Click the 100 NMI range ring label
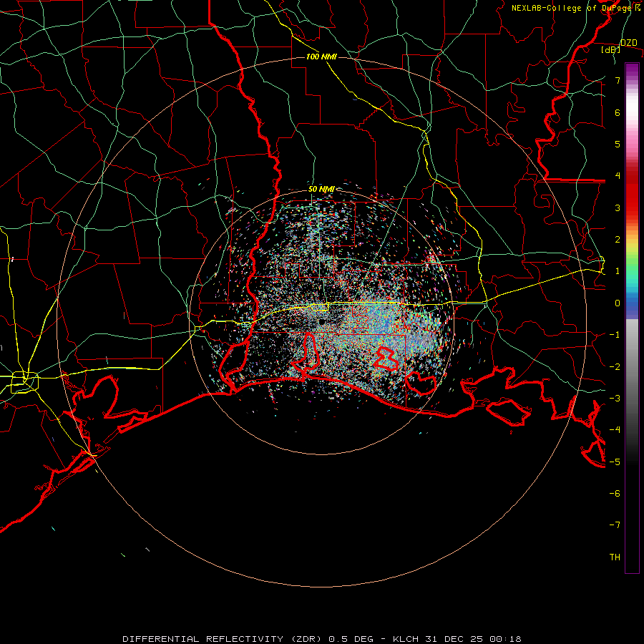The width and height of the screenshot is (644, 644). click(321, 57)
